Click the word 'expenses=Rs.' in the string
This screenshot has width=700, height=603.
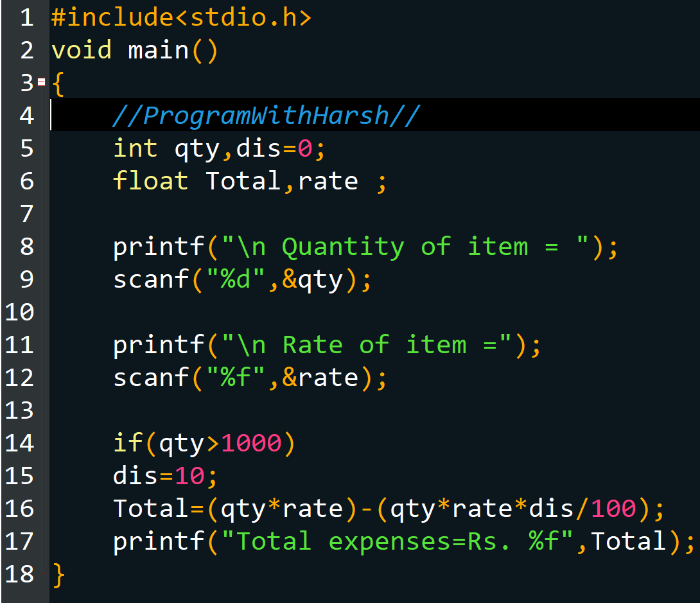(x=419, y=542)
